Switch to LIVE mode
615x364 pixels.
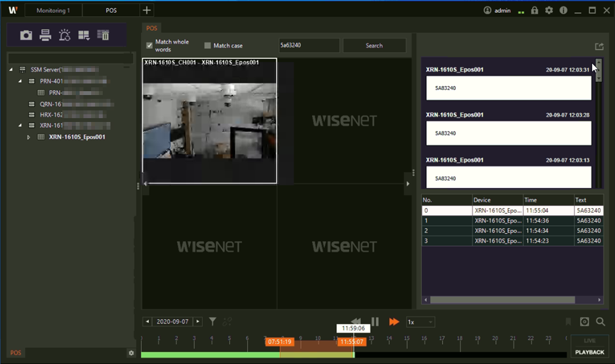[x=589, y=340]
